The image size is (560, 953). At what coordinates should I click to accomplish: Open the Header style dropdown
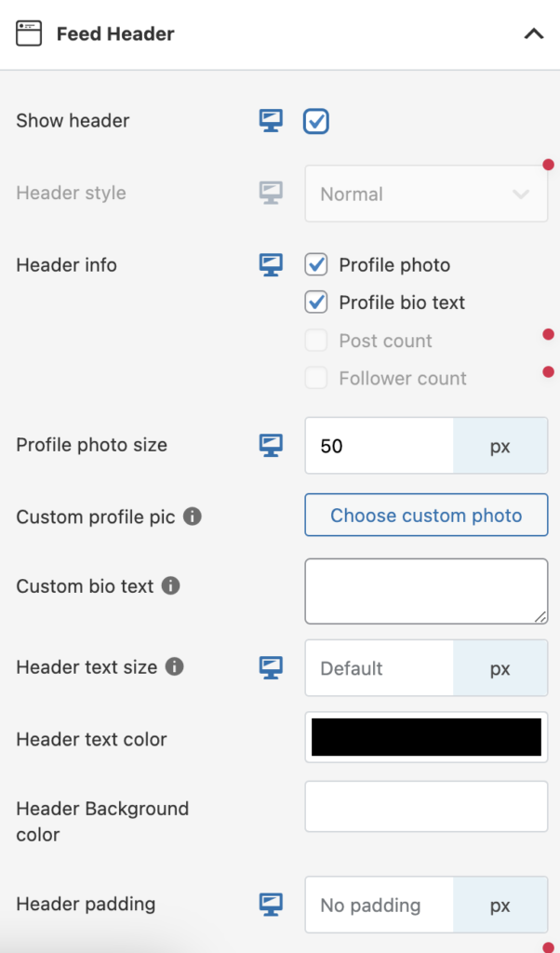(426, 194)
